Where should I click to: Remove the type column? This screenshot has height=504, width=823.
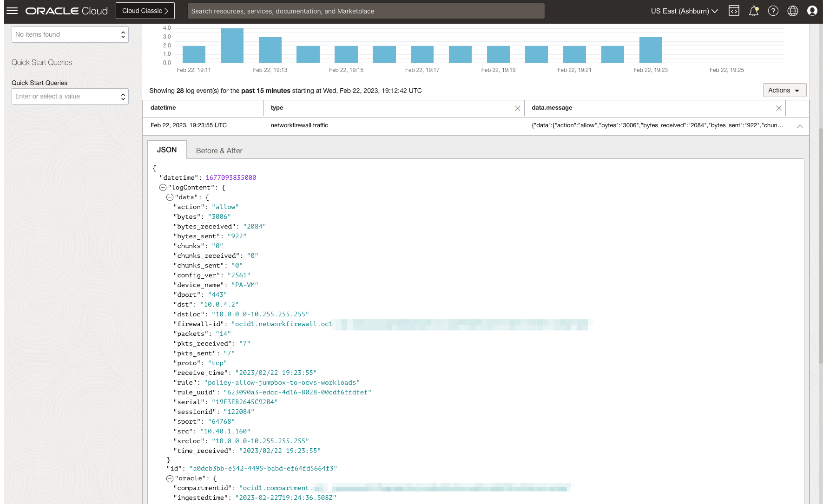(x=517, y=108)
